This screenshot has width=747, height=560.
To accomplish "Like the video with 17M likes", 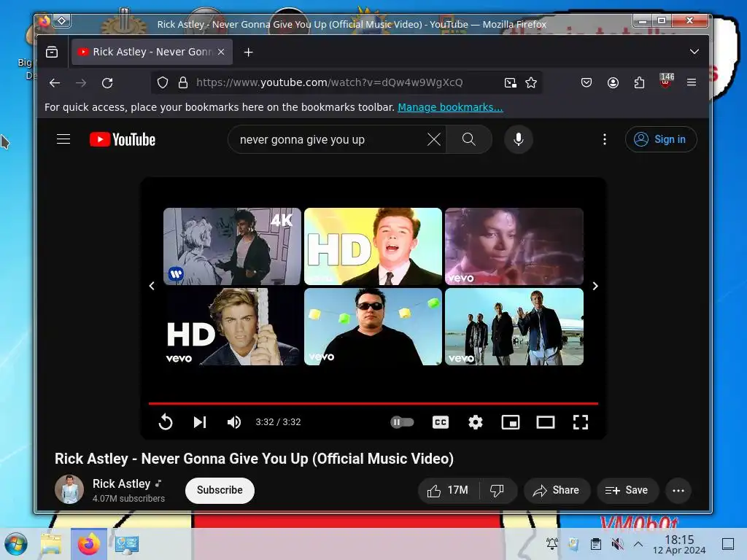I will pyautogui.click(x=448, y=491).
